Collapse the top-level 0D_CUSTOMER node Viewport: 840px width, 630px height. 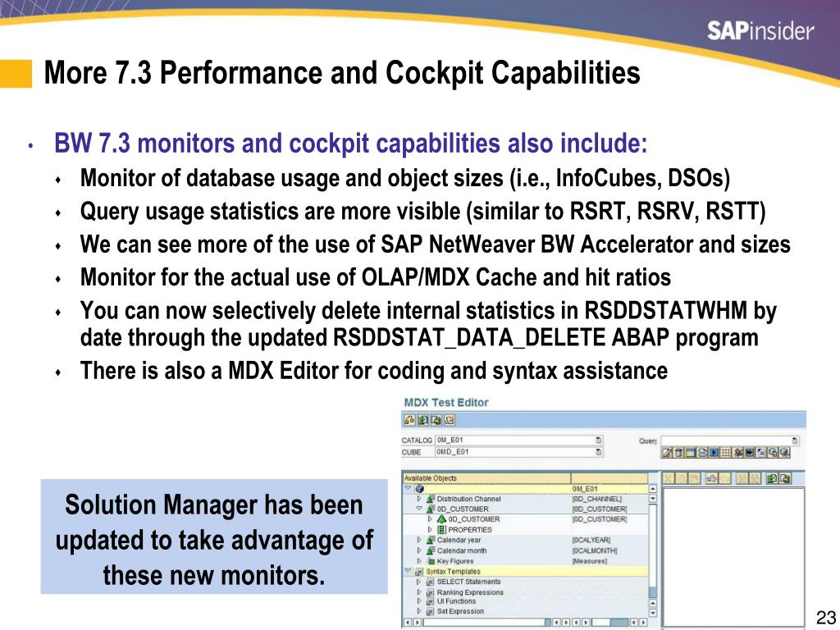[419, 509]
